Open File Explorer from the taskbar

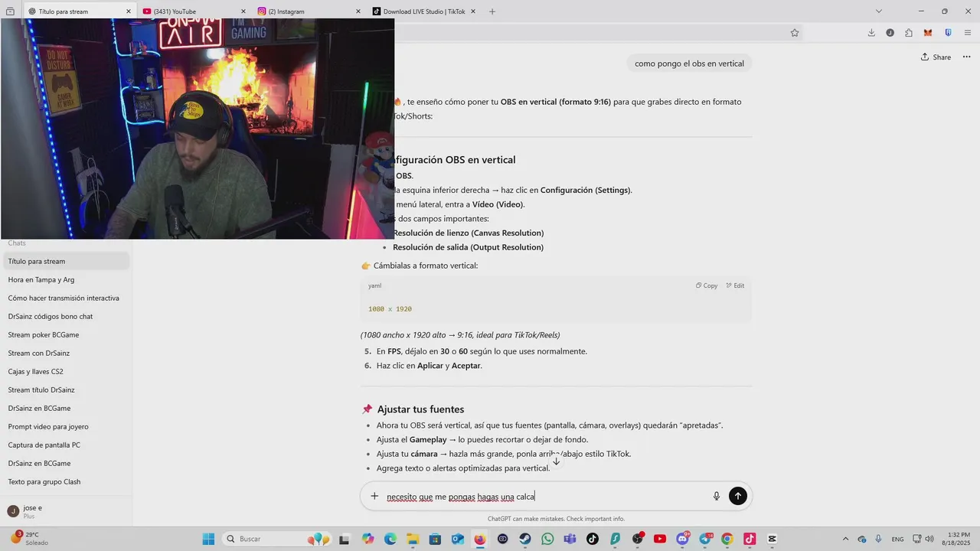412,539
